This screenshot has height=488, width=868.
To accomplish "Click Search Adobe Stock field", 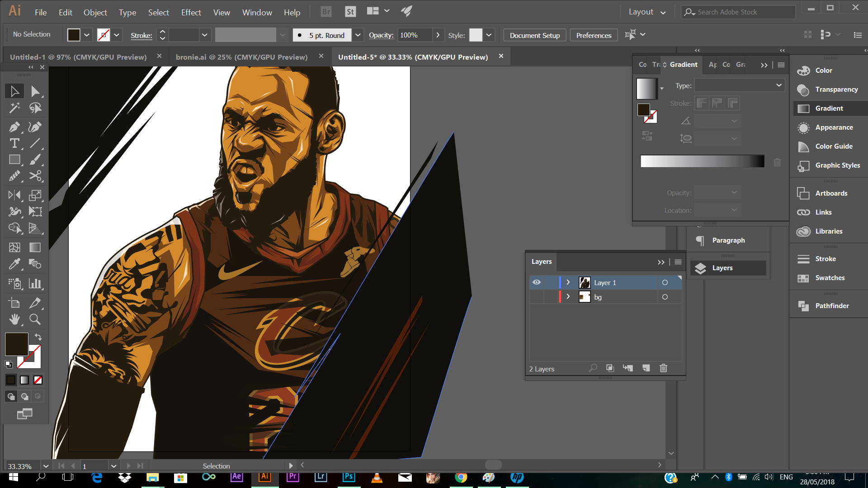I will (x=739, y=12).
